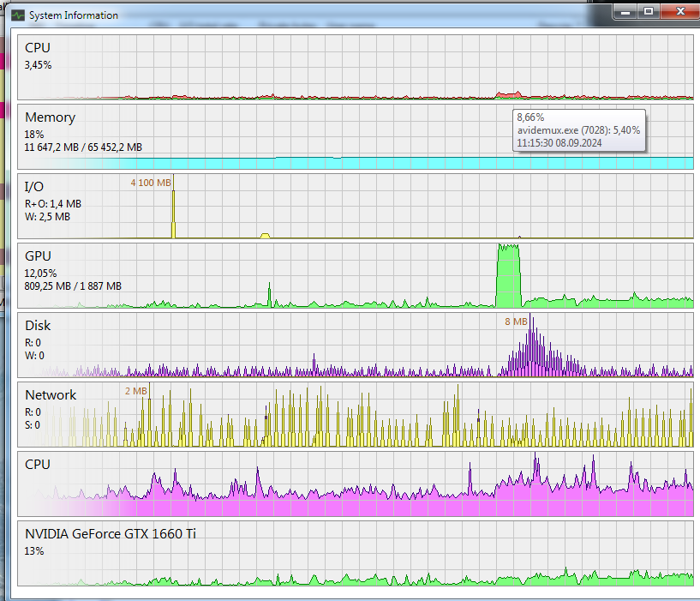This screenshot has height=601, width=700.
Task: Click the "2 MB" Network peak label
Action: pyautogui.click(x=136, y=392)
